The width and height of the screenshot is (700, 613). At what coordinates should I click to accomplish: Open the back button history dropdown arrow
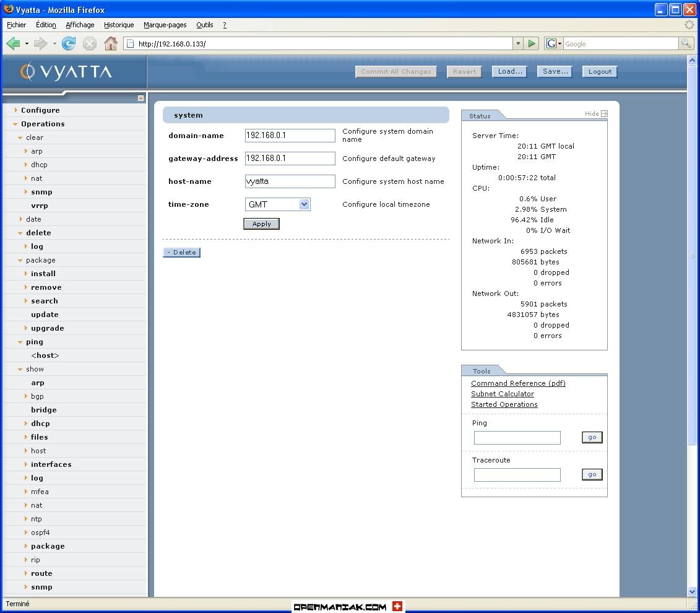click(27, 43)
